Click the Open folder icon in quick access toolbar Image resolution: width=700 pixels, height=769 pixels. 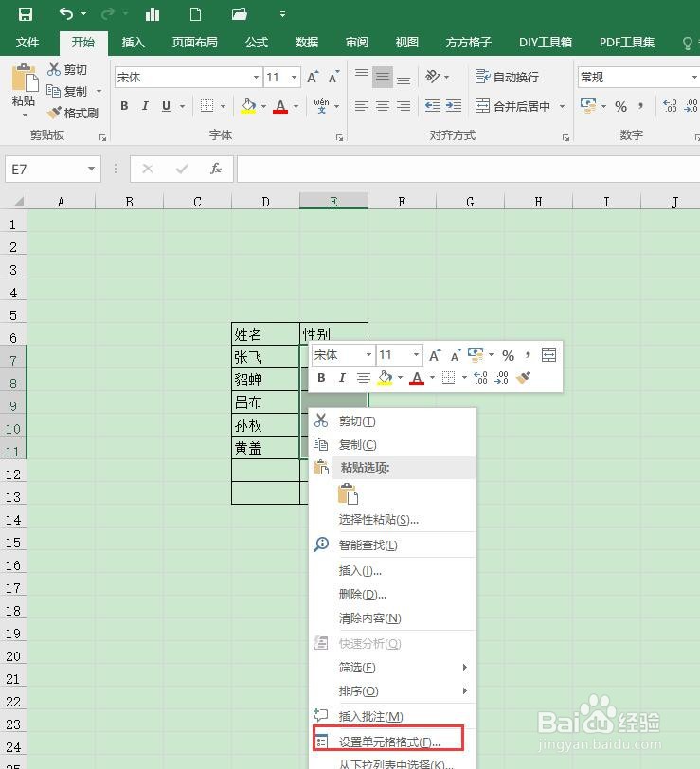tap(239, 13)
